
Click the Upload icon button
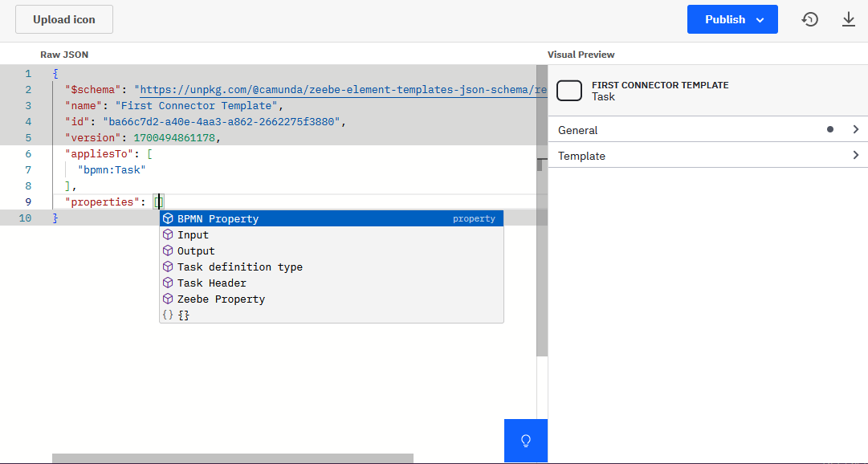coord(63,18)
